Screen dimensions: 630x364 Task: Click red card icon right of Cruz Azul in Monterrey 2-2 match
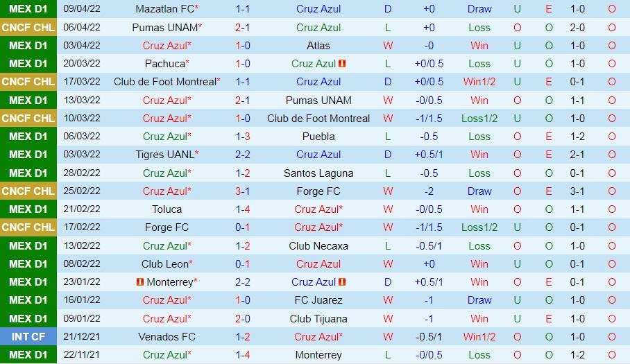[342, 282]
